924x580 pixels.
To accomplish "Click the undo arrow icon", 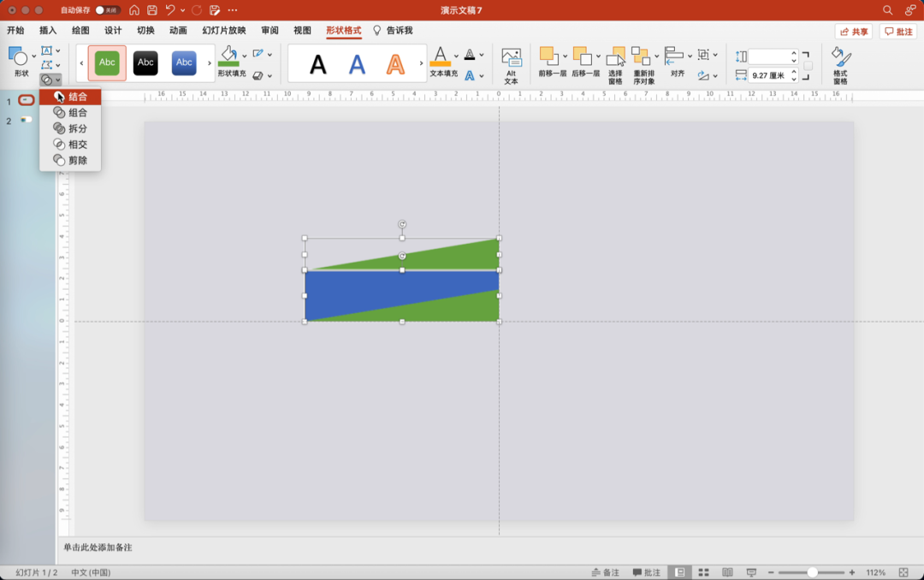I will click(170, 10).
